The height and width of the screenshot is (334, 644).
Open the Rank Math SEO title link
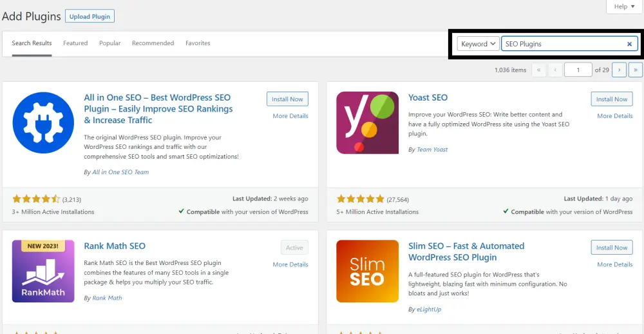[x=115, y=246]
